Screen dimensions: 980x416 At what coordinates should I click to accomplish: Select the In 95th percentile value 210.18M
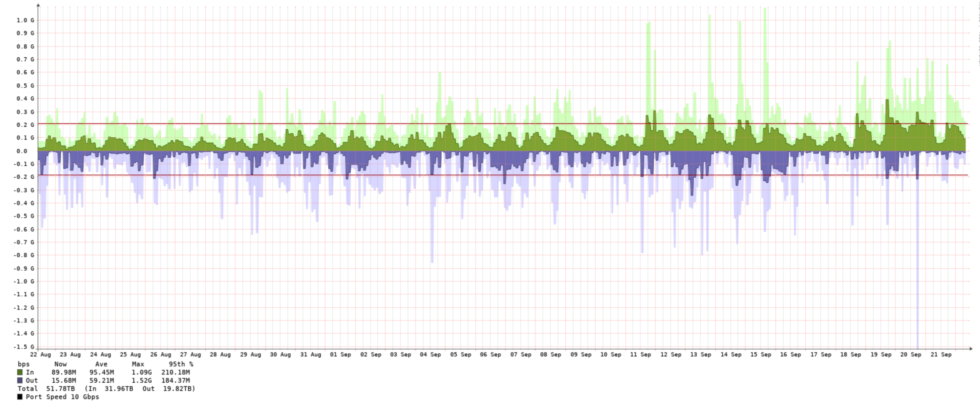[175, 372]
